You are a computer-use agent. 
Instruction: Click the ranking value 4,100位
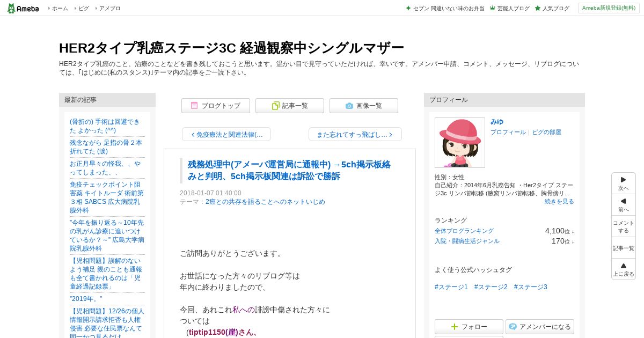pos(559,231)
